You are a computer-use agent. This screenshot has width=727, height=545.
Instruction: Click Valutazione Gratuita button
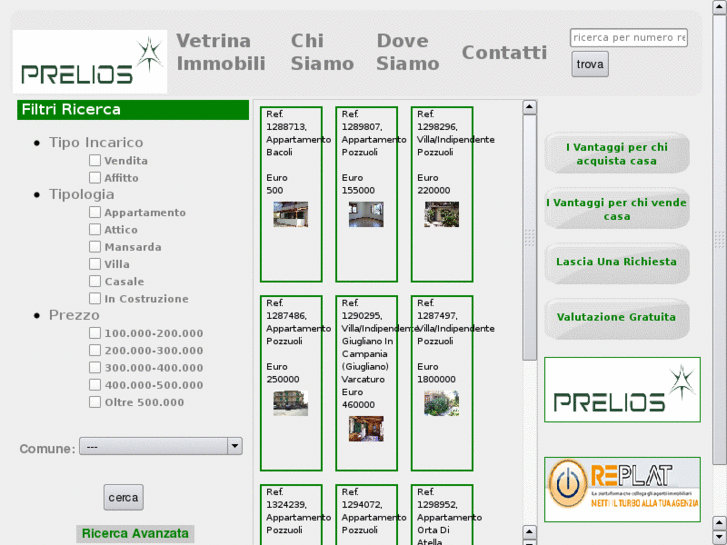click(x=617, y=317)
